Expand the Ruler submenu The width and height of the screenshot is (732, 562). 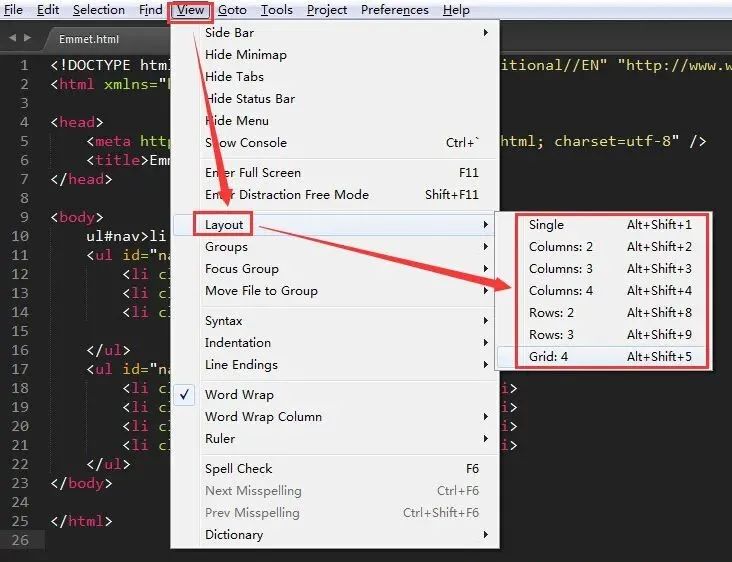[335, 438]
